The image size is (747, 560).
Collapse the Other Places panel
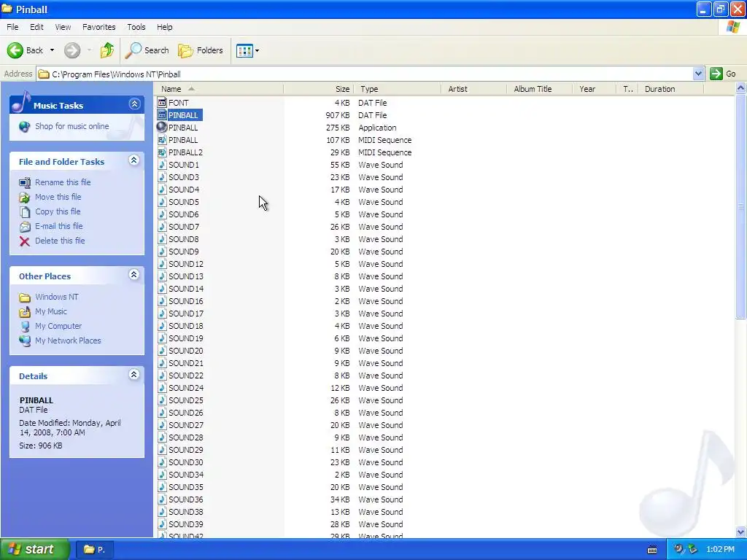tap(134, 275)
